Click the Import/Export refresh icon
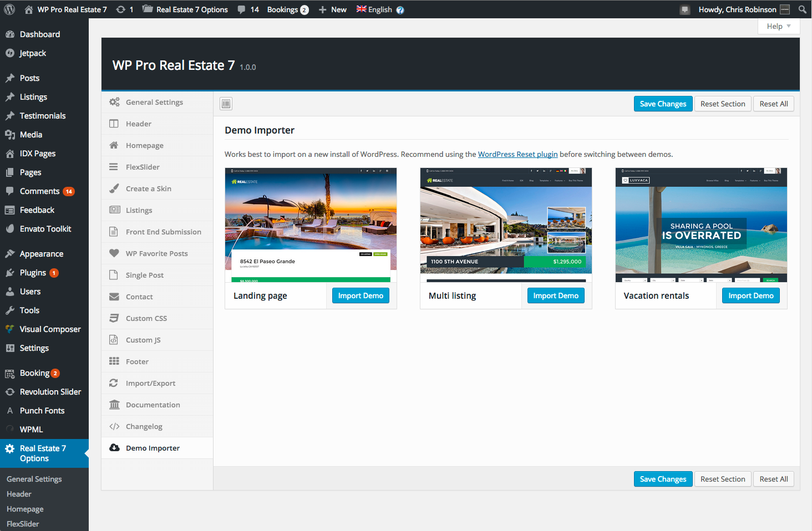Viewport: 812px width, 531px height. (x=114, y=383)
